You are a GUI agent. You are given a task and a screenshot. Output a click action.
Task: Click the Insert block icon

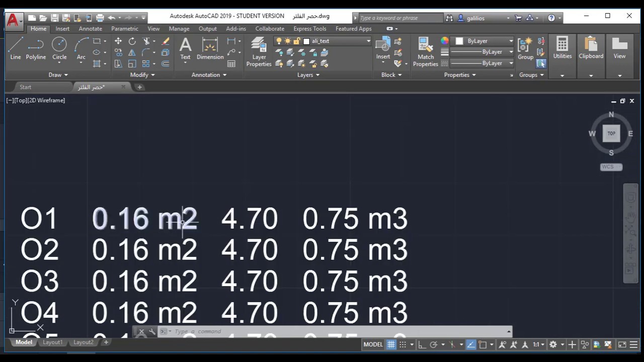(383, 49)
